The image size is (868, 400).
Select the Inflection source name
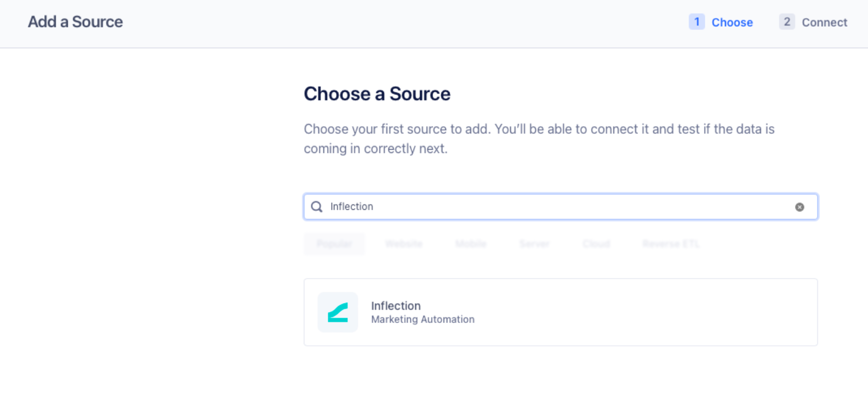pos(395,305)
